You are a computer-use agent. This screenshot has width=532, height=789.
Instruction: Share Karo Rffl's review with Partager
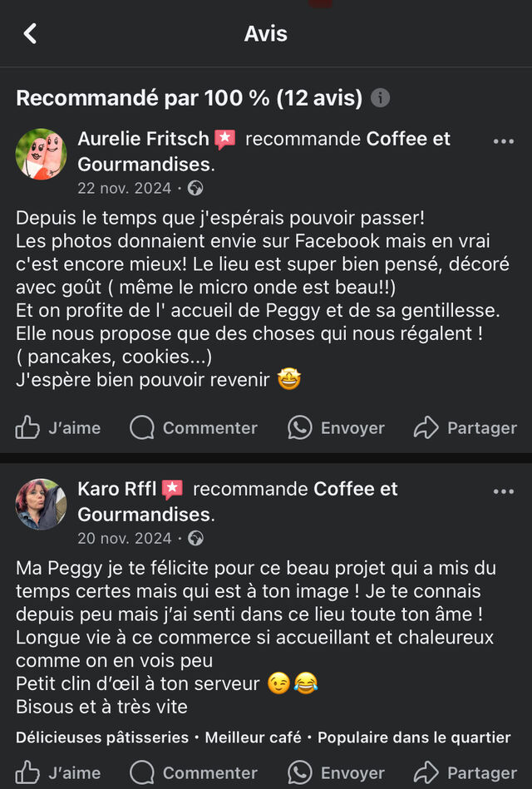coord(465,772)
